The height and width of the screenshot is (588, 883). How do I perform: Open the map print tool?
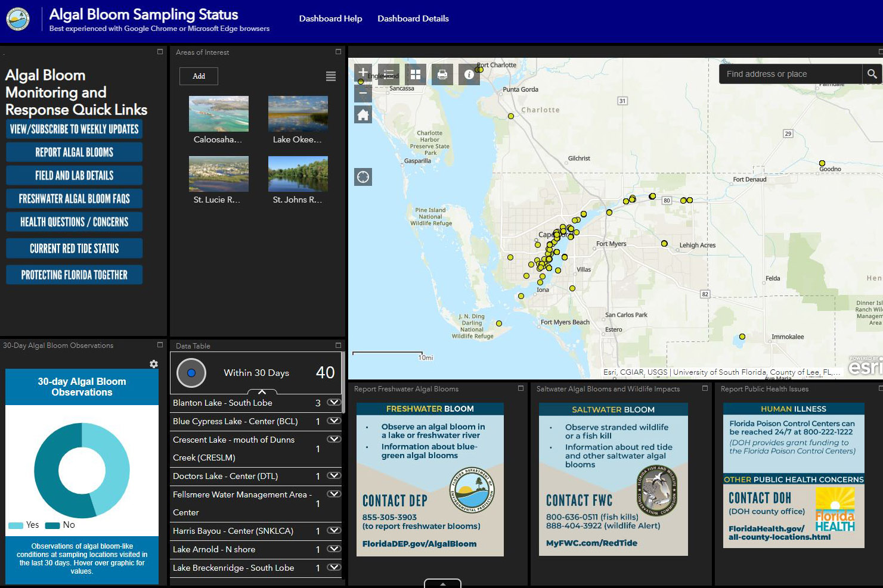pyautogui.click(x=442, y=74)
